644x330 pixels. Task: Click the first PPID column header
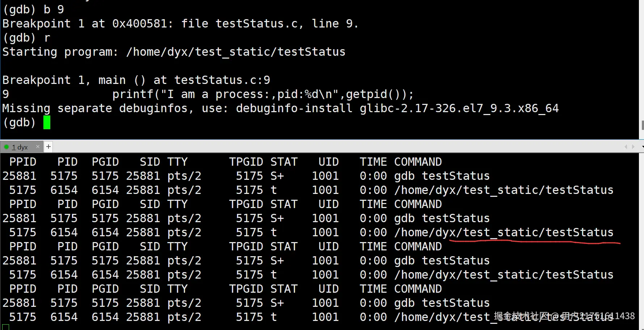coord(23,162)
